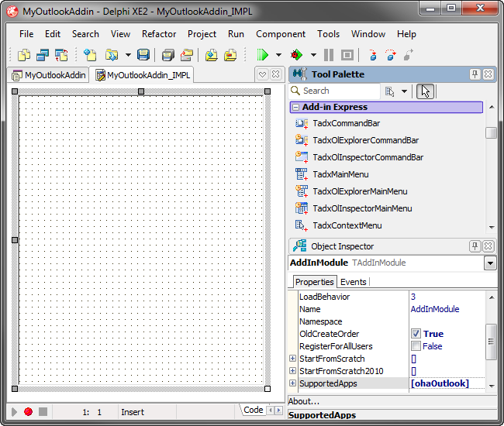Select the TadxOlExplorerCommandBar component
Image resolution: width=504 pixels, height=426 pixels.
click(x=357, y=140)
